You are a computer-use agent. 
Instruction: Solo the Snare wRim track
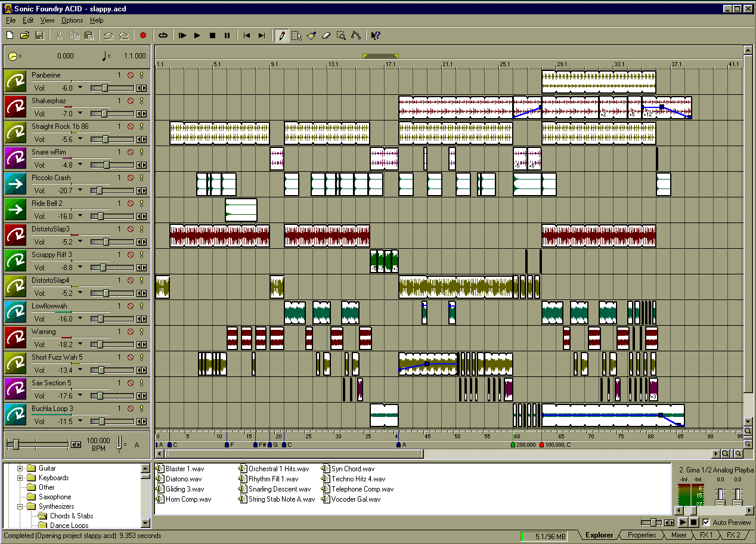point(142,152)
